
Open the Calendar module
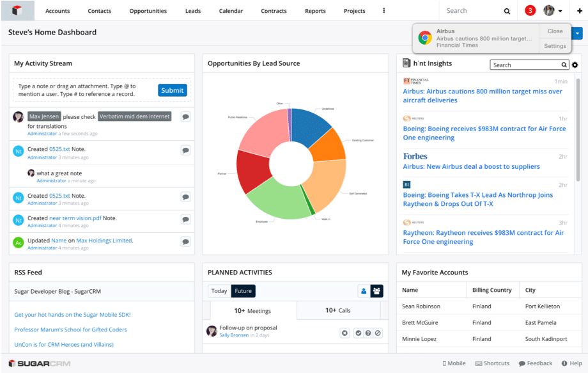231,11
